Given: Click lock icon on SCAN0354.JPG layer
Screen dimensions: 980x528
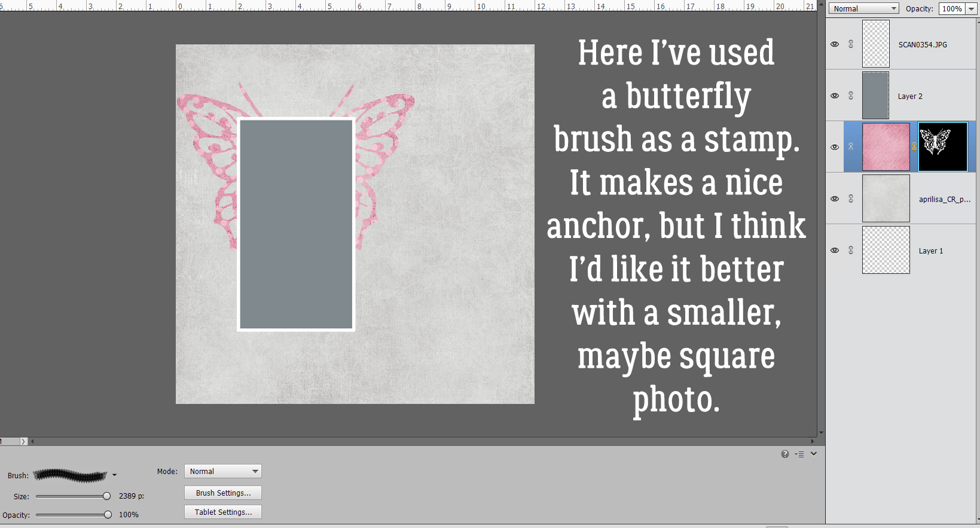Looking at the screenshot, I should pos(851,44).
